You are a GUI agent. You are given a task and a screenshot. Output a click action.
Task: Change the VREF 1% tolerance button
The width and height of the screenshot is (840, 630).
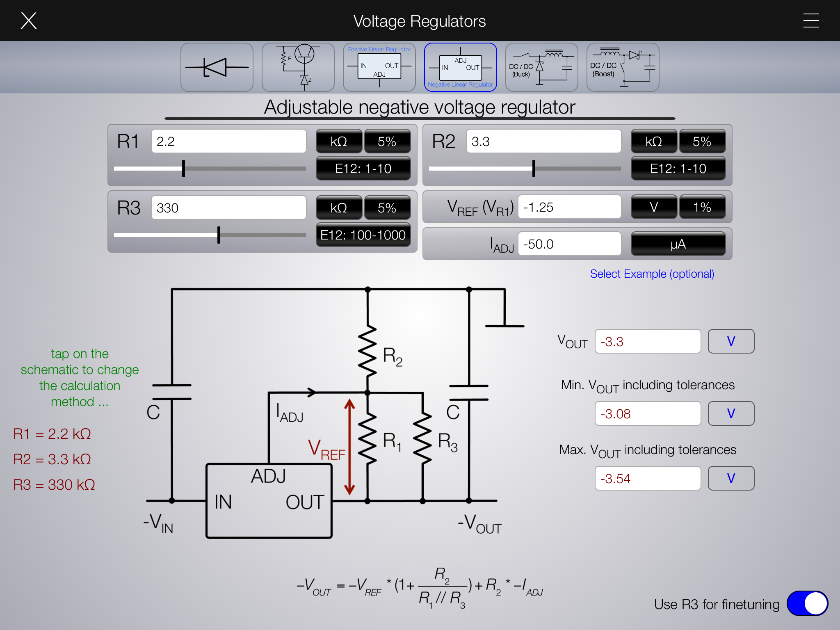point(702,207)
